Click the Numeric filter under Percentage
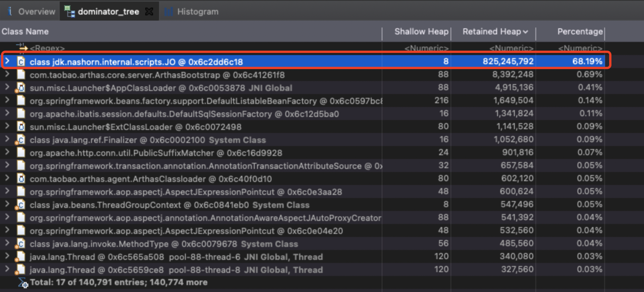644x292 pixels. point(580,48)
